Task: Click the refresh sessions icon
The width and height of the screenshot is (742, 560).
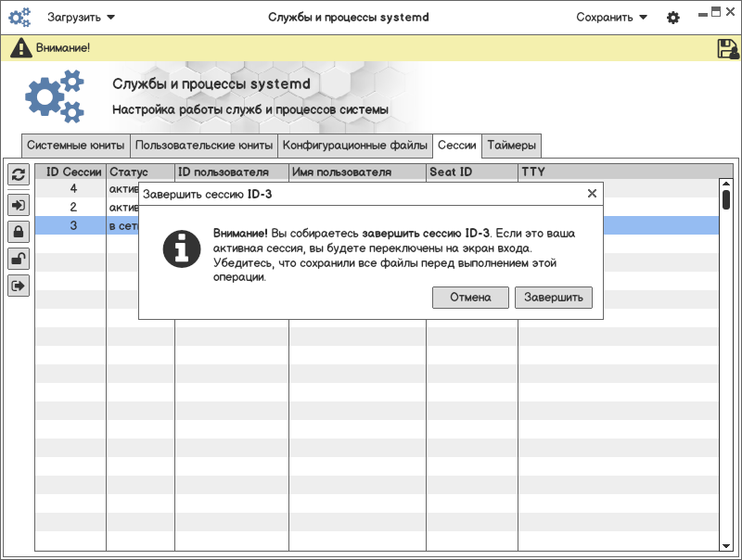Action: tap(18, 174)
